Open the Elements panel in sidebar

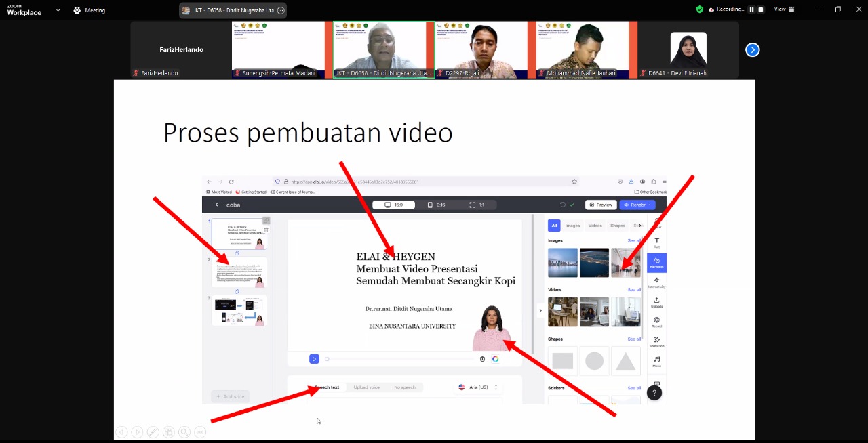[x=656, y=262]
